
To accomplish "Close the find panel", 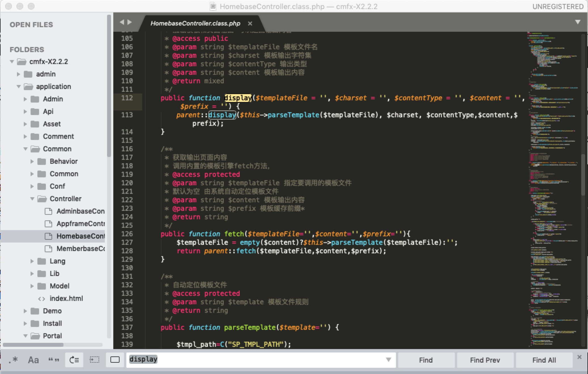I will coord(580,357).
